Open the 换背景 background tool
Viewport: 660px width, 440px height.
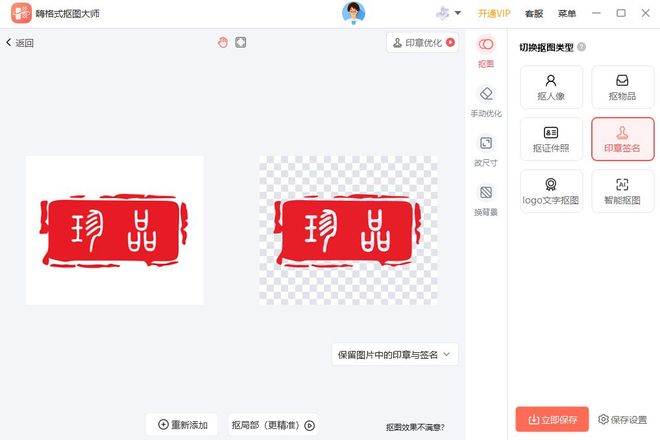486,198
